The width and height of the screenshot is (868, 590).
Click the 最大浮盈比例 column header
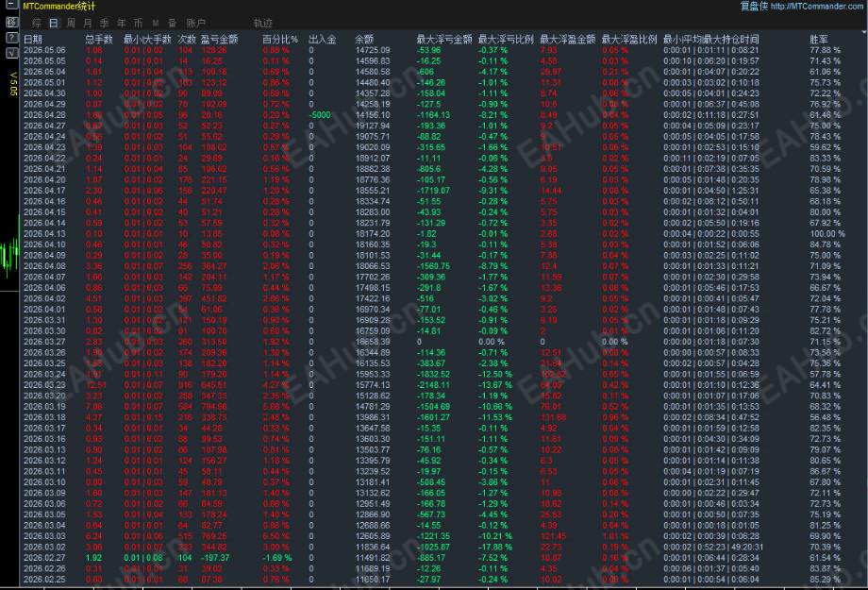coord(629,40)
